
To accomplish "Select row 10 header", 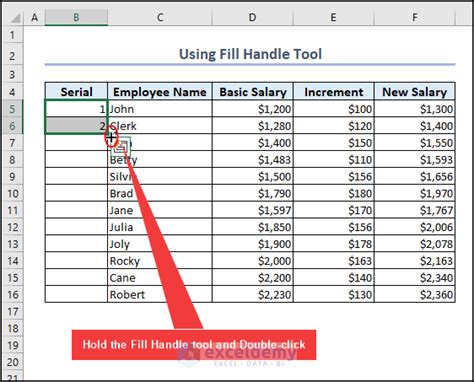I will 13,193.
